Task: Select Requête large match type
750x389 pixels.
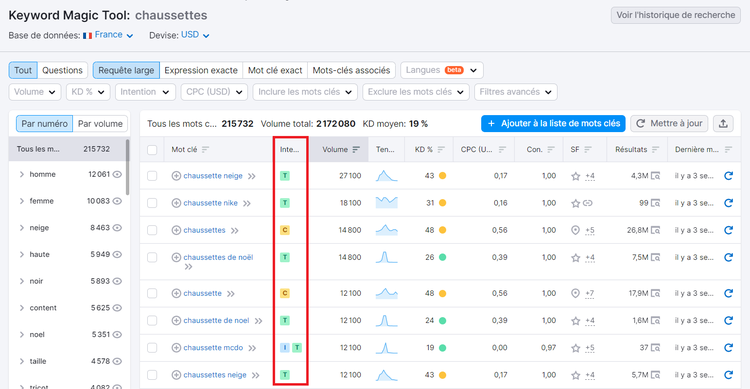Action: click(126, 70)
